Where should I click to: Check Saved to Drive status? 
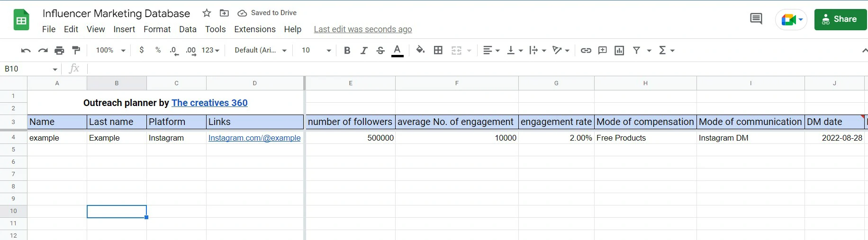(x=267, y=13)
